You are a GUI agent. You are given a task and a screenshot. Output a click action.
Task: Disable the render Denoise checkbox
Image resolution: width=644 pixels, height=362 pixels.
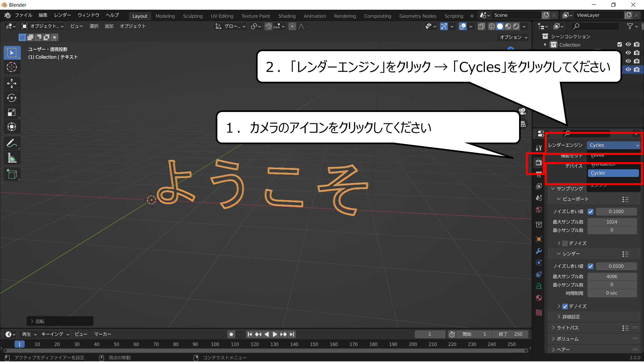565,306
